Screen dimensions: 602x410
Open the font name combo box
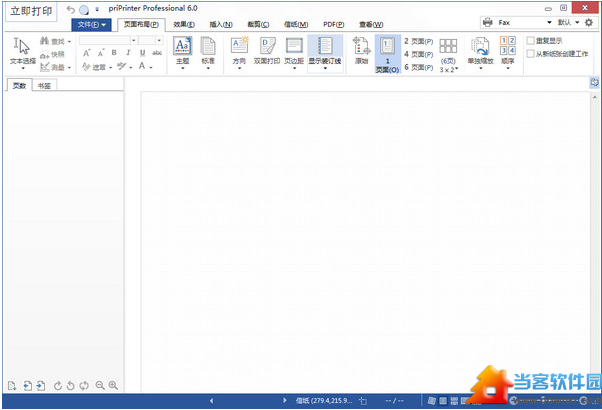[x=108, y=40]
